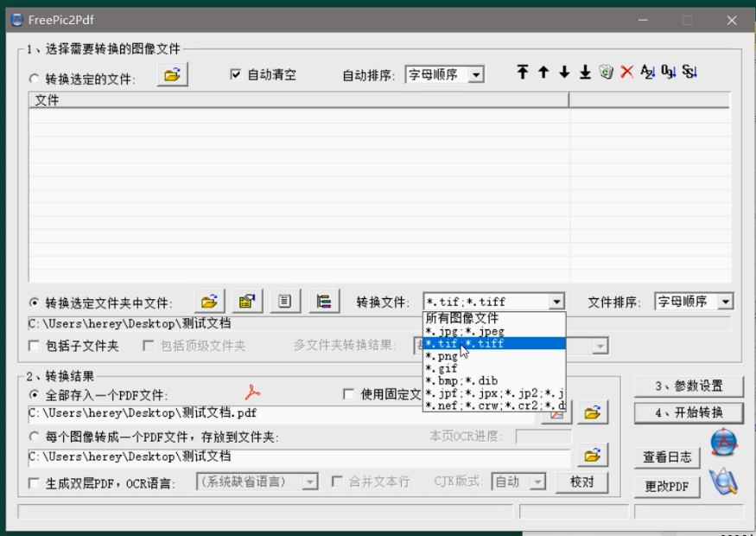Select the 转换选定的文件 radio button
This screenshot has width=756, height=536.
[x=34, y=78]
